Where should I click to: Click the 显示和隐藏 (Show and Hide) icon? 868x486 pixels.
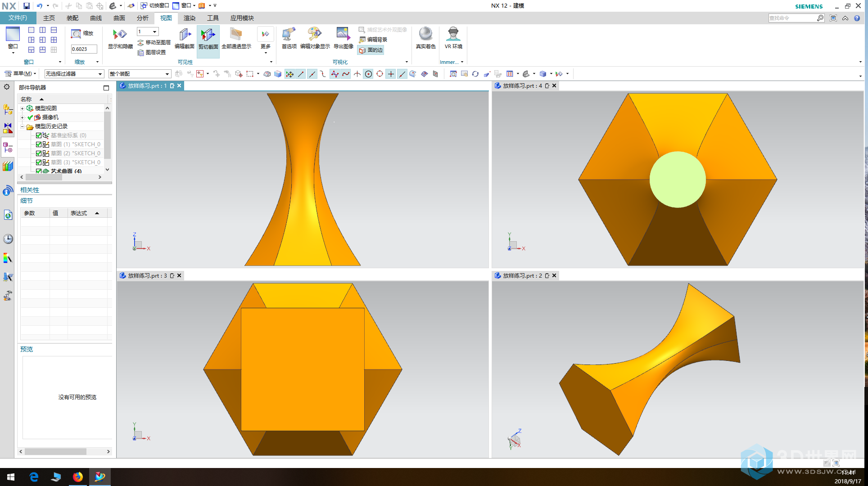click(120, 34)
